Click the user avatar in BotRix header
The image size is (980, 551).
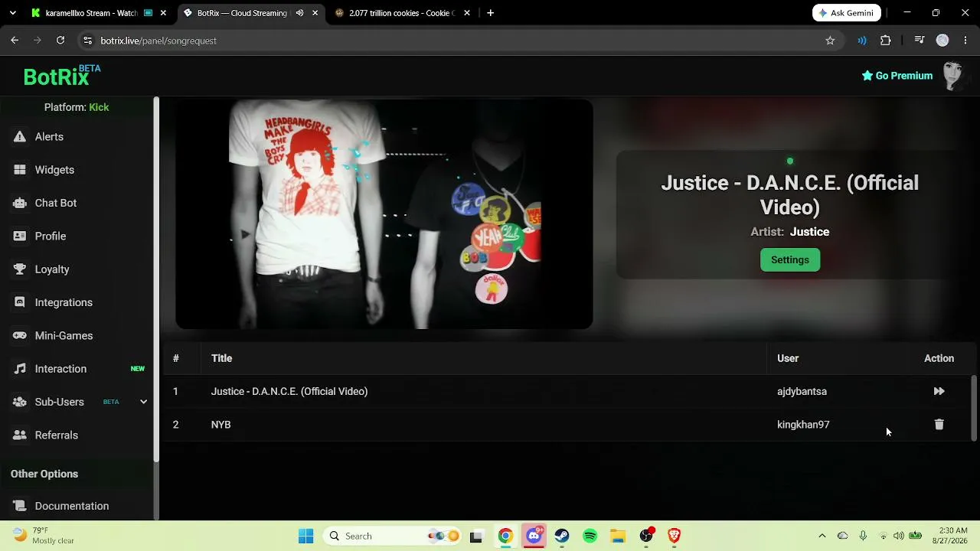tap(952, 76)
